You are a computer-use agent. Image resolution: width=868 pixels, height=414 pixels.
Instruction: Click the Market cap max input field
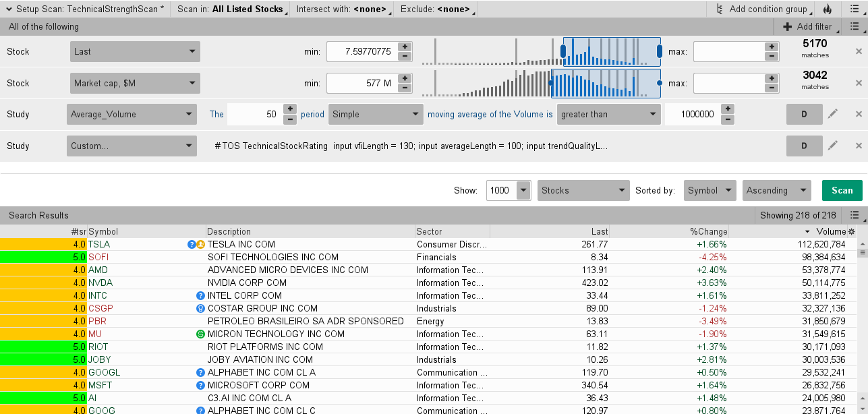point(729,83)
